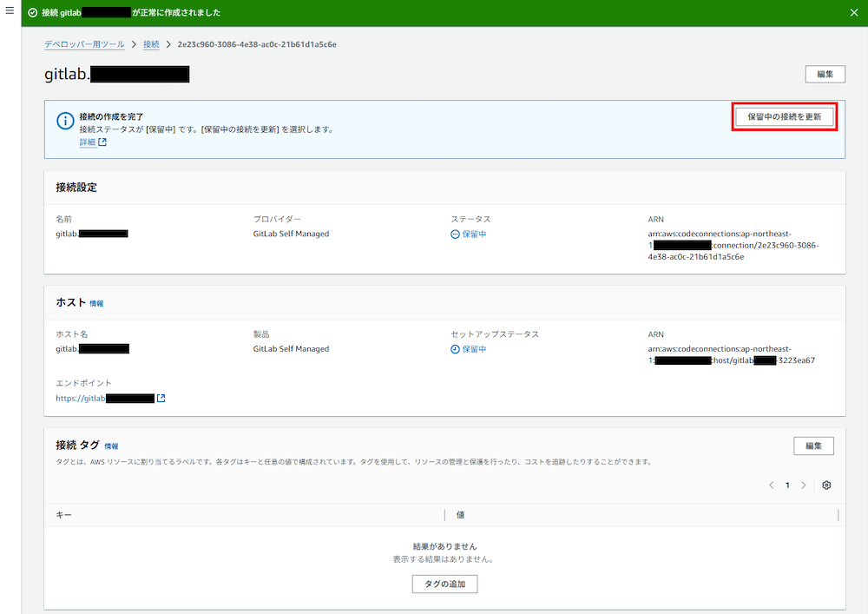This screenshot has width=868, height=614.
Task: Click the GitLab Self Managed provider value
Action: pos(291,234)
